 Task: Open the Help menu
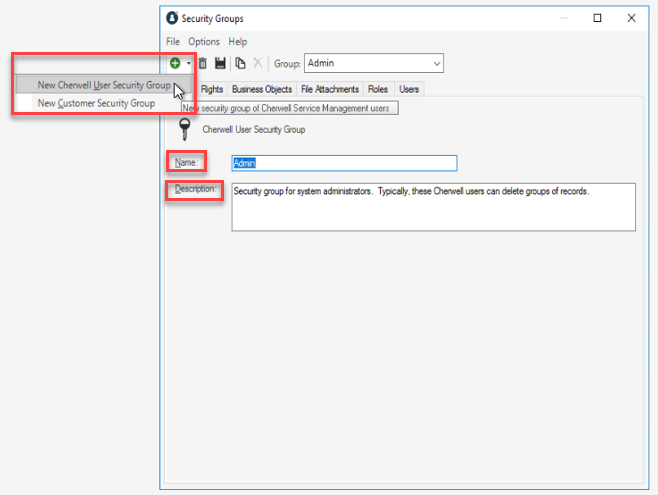[238, 42]
